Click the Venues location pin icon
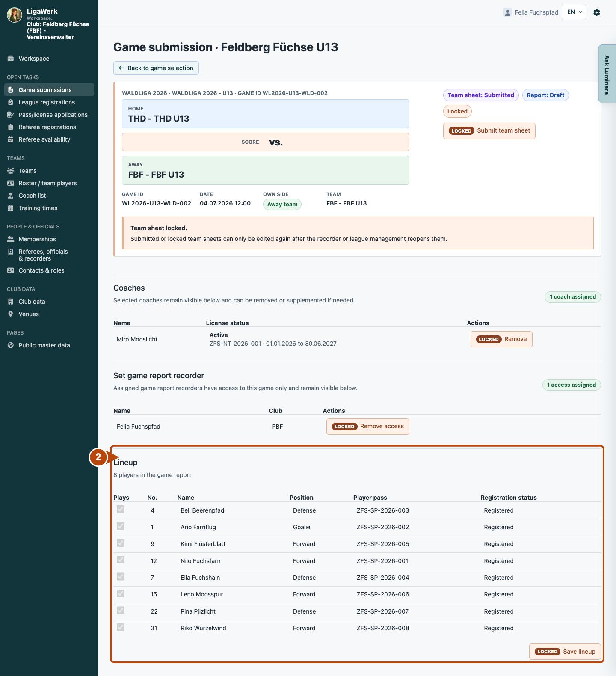This screenshot has width=616, height=676. point(11,314)
